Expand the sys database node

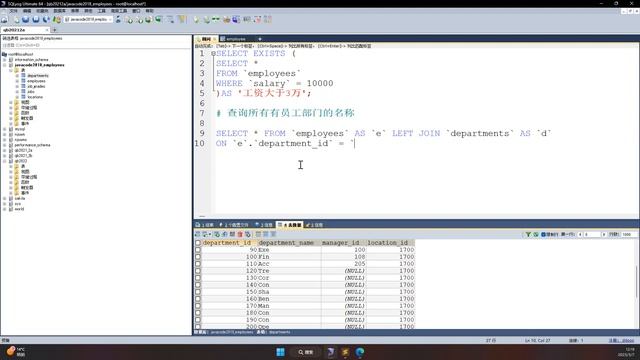(5, 204)
